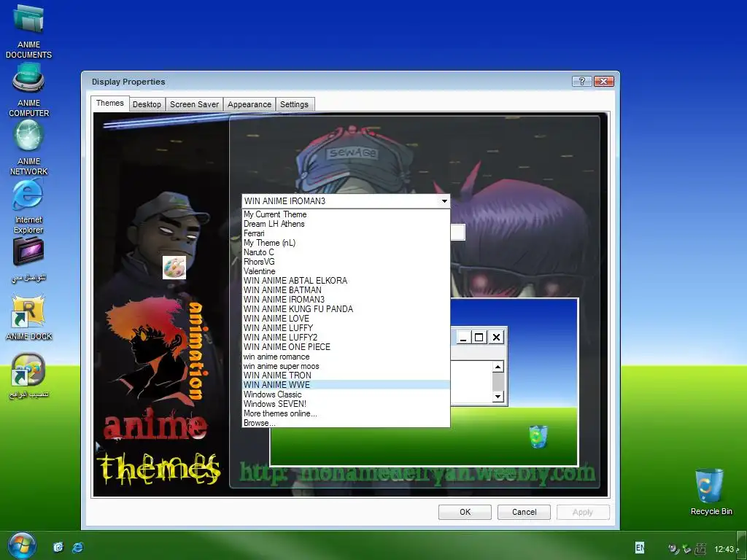Select WIN ANIME KUNG FU PANDA theme
747x560 pixels.
coord(346,309)
